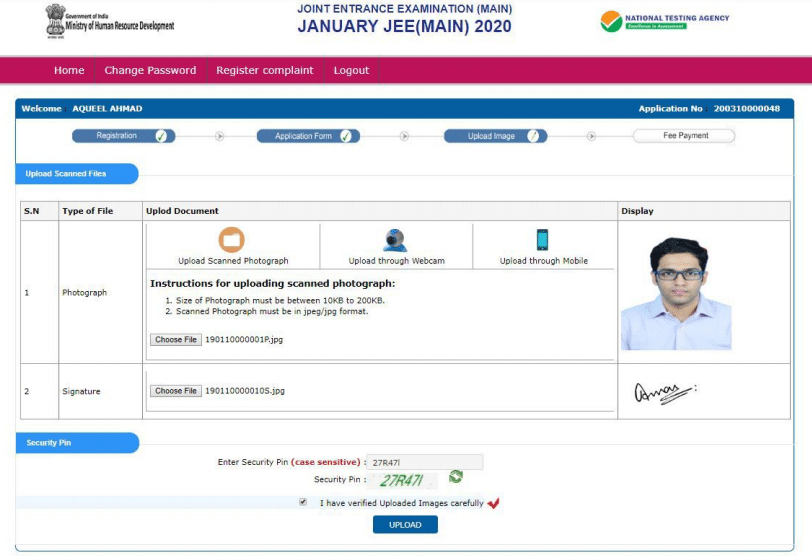The height and width of the screenshot is (556, 812).
Task: Go to Change Password
Action: click(150, 70)
